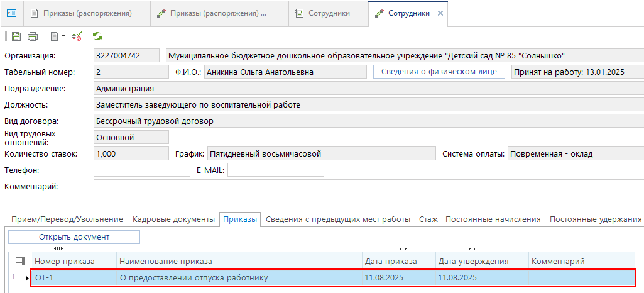This screenshot has height=293, width=644.
Task: Click the checklist validation toolbar icon
Action: pos(77,36)
